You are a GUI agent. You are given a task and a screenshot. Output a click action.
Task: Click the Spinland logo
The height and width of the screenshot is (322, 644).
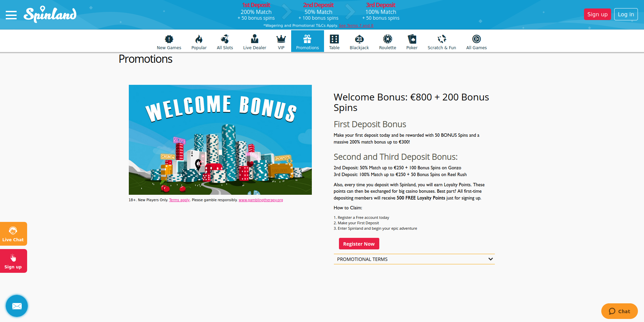coord(50,14)
